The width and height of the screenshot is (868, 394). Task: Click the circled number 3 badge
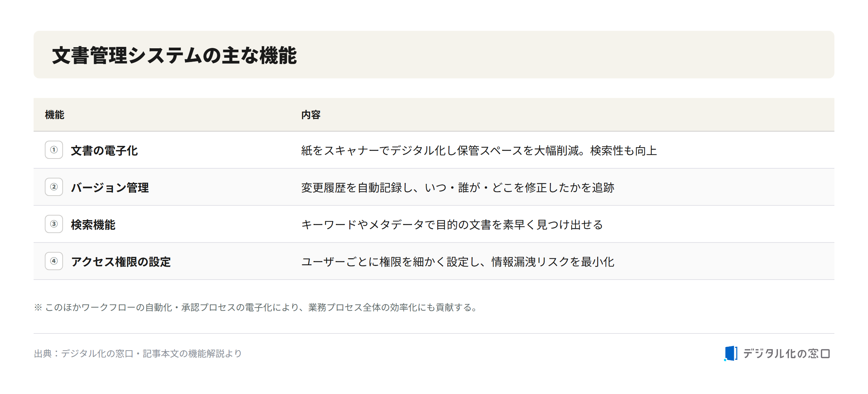pyautogui.click(x=54, y=224)
